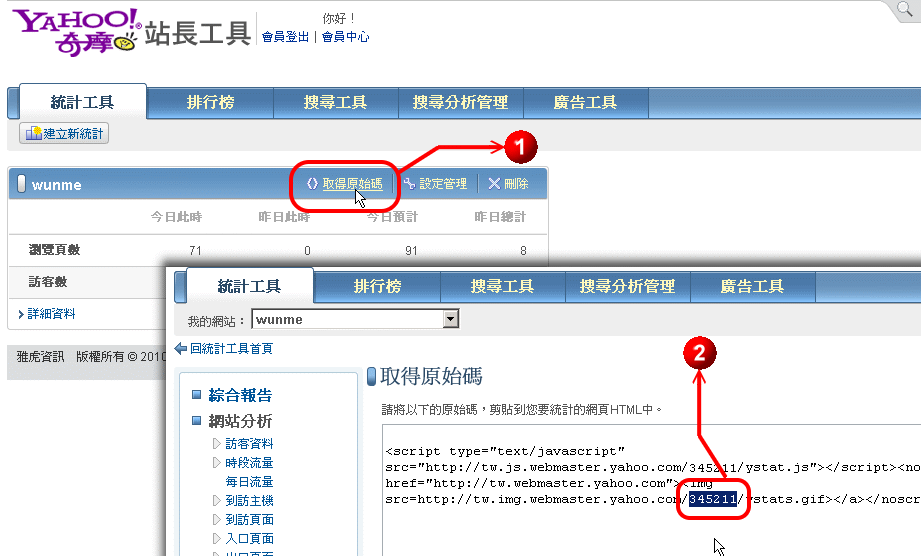Viewport: 921px width, 556px height.
Task: Expand the triangle beside 入口頁面
Action: coord(217,538)
